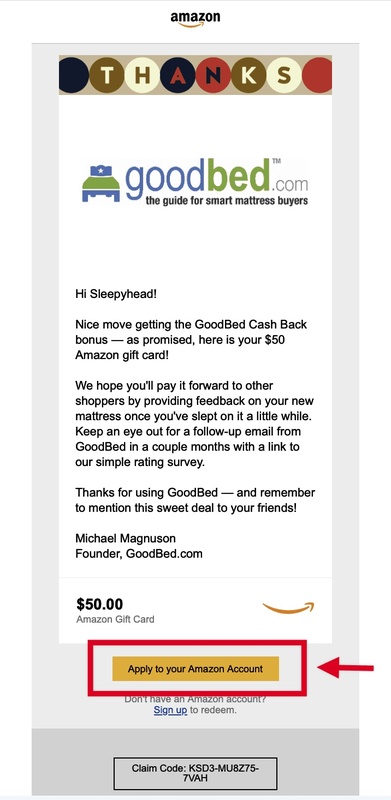Apply gift card to your Amazon Account
The width and height of the screenshot is (391, 800).
(196, 668)
